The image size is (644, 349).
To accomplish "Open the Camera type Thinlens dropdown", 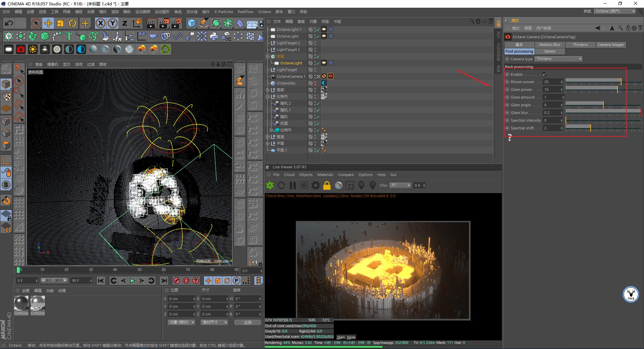I will pyautogui.click(x=558, y=59).
